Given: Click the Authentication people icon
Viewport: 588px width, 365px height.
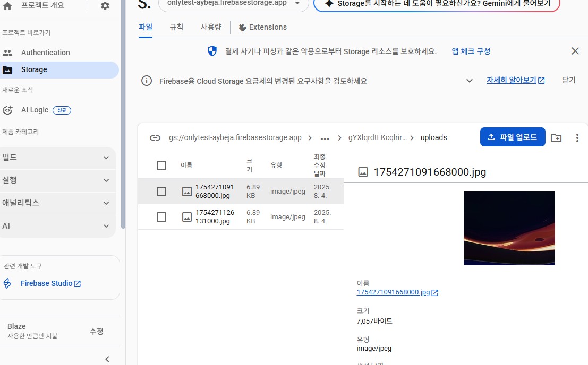Looking at the screenshot, I should click(7, 53).
